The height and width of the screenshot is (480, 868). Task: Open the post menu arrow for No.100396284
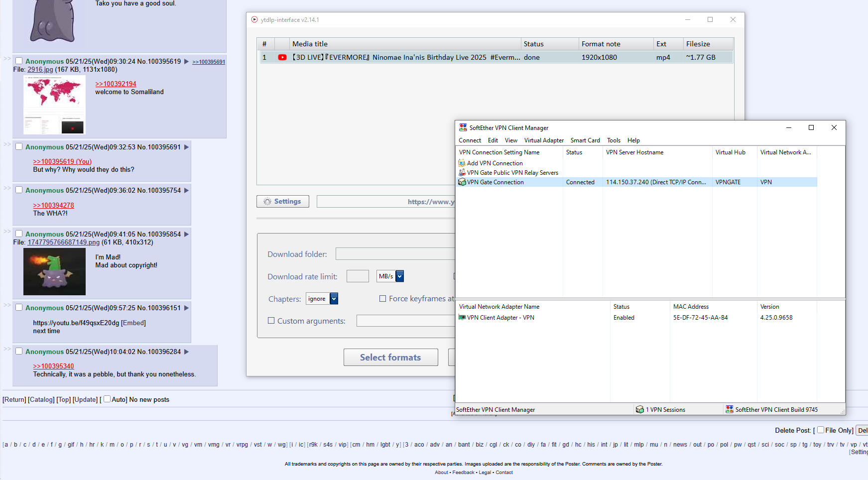coord(187,352)
